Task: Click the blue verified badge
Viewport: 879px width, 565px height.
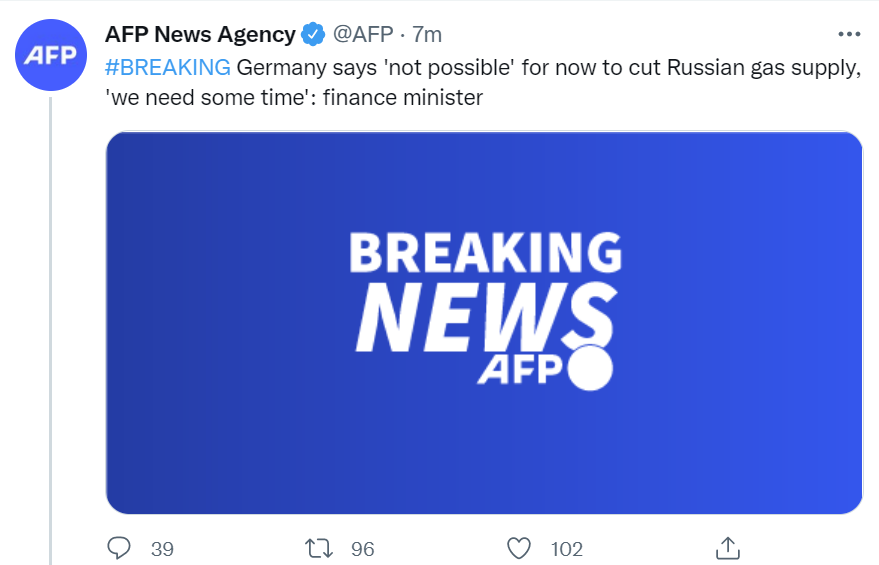Action: point(313,35)
